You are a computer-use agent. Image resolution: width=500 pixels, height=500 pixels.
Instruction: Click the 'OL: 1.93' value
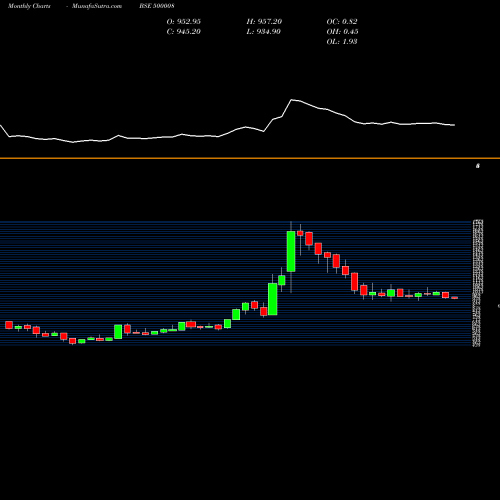click(x=342, y=41)
